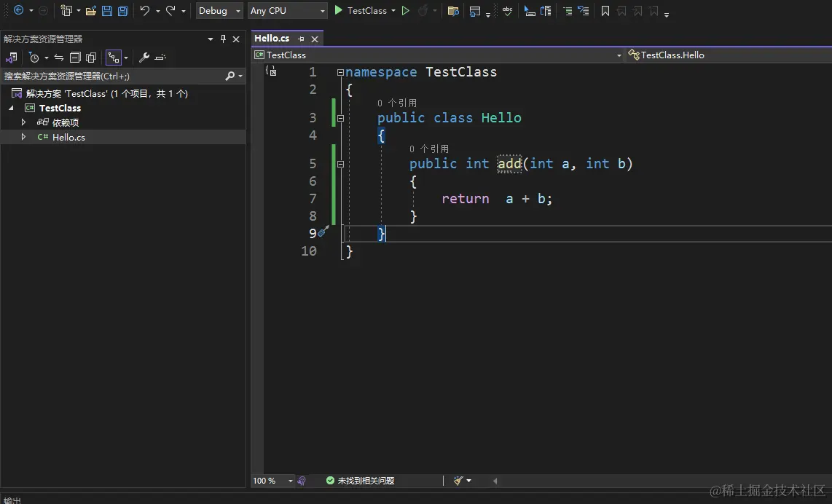Open the Any CPU platform dropdown
The image size is (832, 504).
pos(287,11)
